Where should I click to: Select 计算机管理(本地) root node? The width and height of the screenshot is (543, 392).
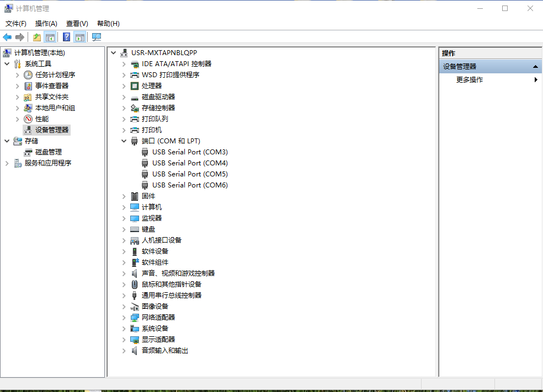click(40, 52)
